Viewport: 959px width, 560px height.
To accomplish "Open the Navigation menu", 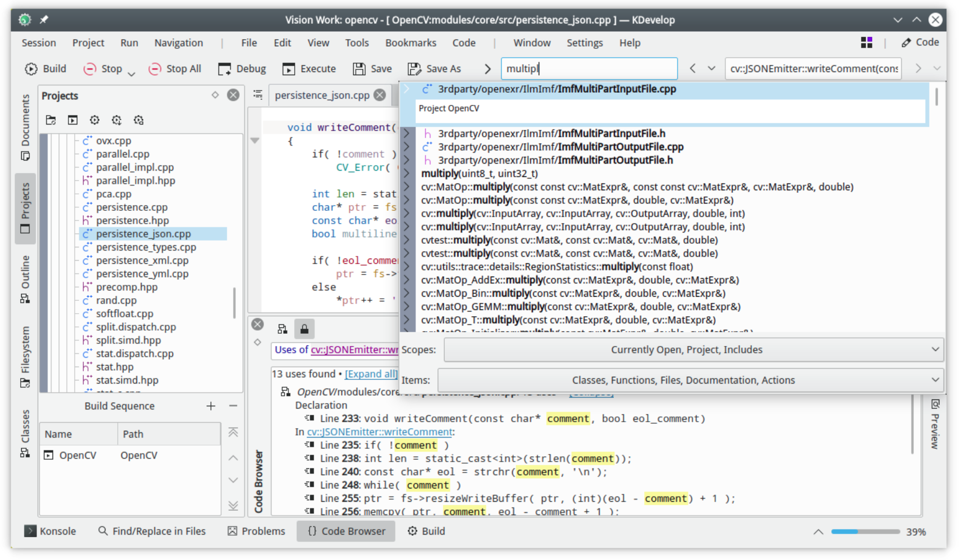I will 179,43.
